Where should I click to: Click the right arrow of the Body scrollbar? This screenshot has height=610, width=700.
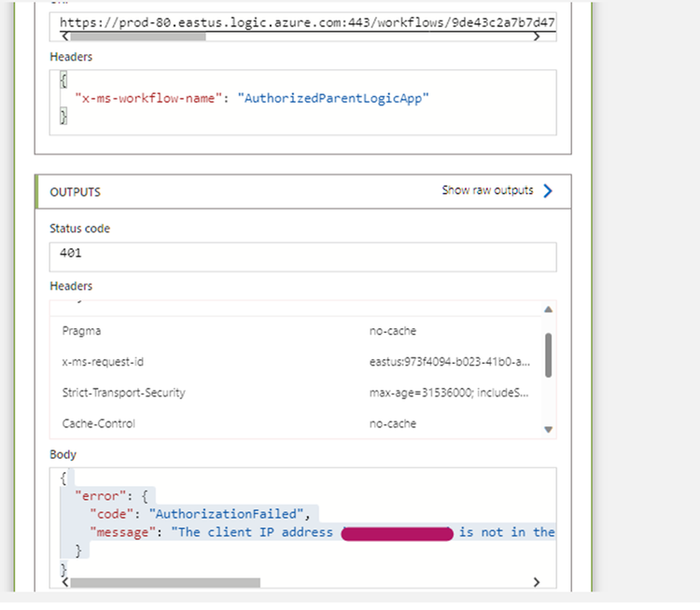tap(536, 582)
